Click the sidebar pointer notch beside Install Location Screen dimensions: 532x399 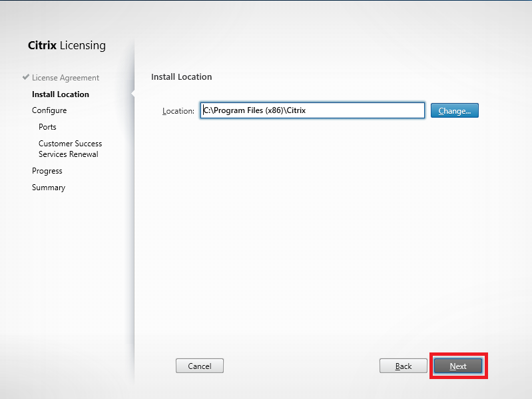coord(133,94)
